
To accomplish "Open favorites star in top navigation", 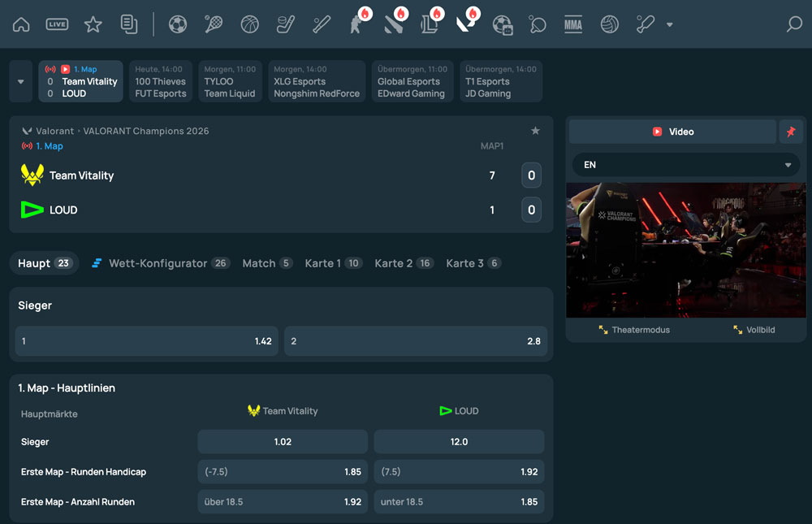I will click(x=93, y=24).
